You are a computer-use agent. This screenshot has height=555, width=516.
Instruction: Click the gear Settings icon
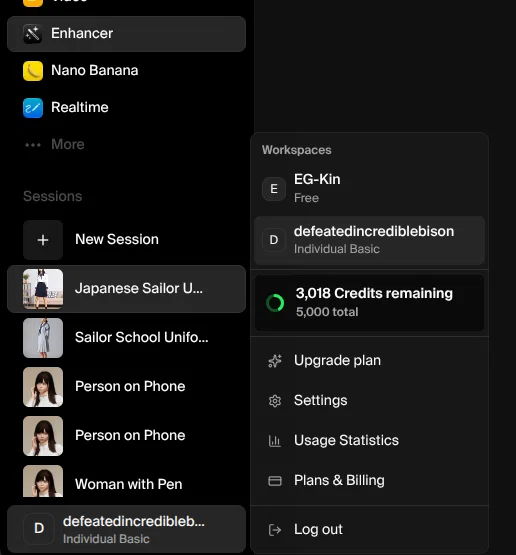[275, 401]
